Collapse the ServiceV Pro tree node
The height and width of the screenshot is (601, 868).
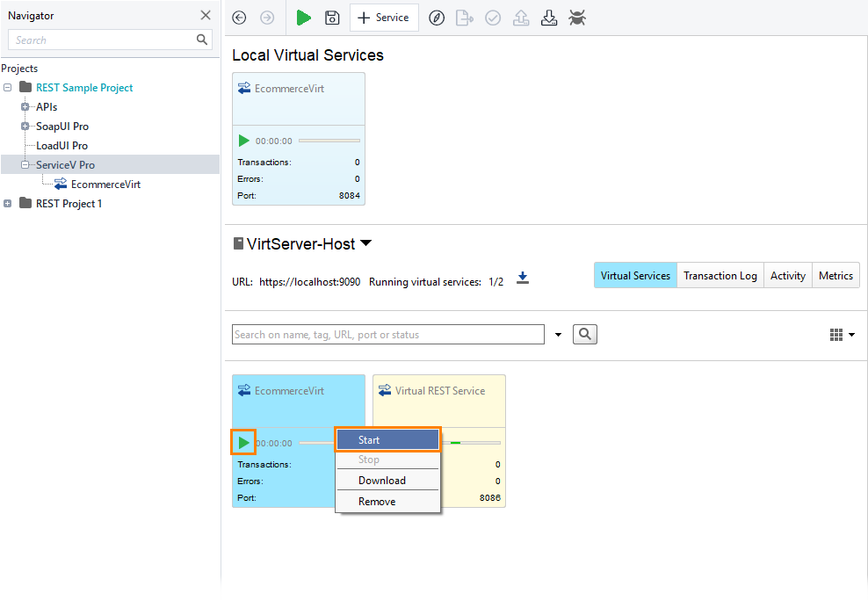25,165
